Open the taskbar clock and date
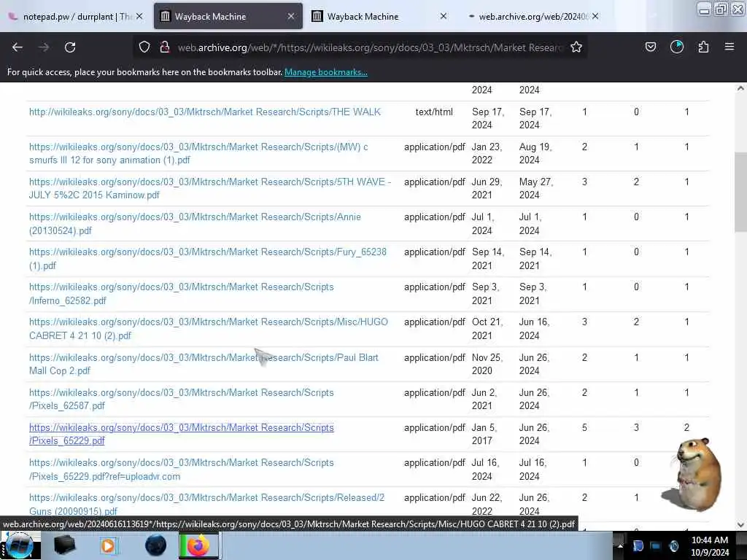Screen dimensions: 747x560 point(710,546)
